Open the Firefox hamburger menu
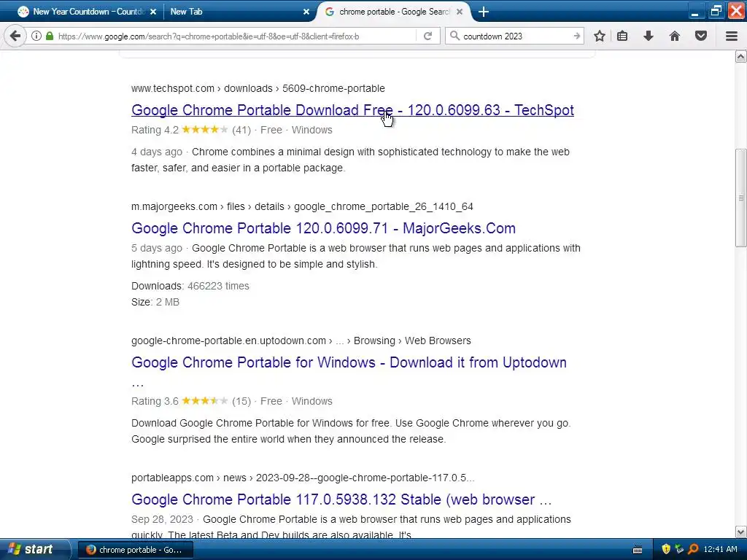 (732, 36)
